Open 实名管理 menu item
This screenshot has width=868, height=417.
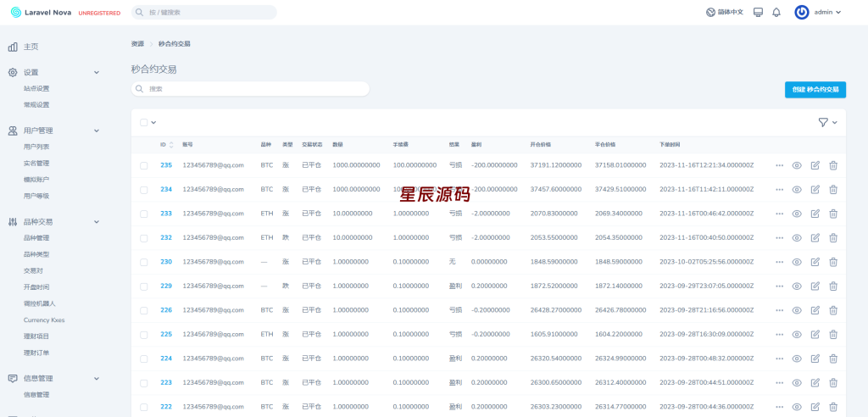click(x=36, y=164)
